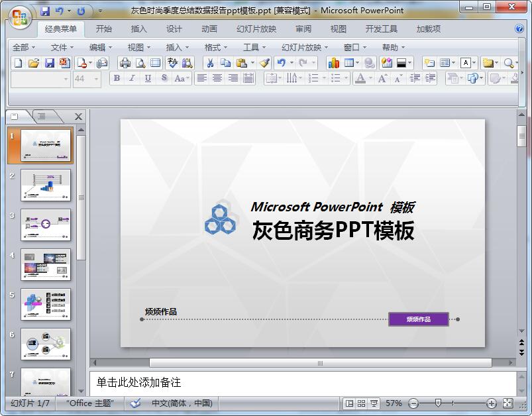The height and width of the screenshot is (416, 532).
Task: Increase font size with larger A icon
Action: (382, 78)
